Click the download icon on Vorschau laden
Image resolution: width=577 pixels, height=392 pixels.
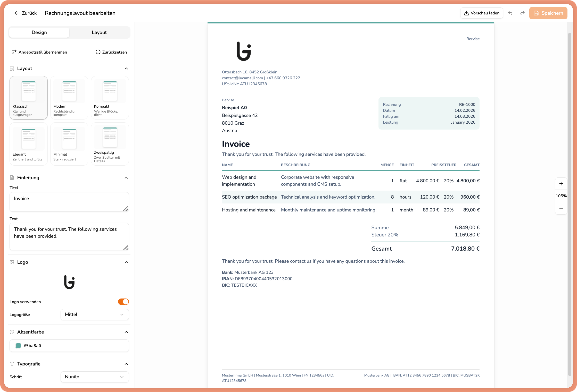(466, 13)
